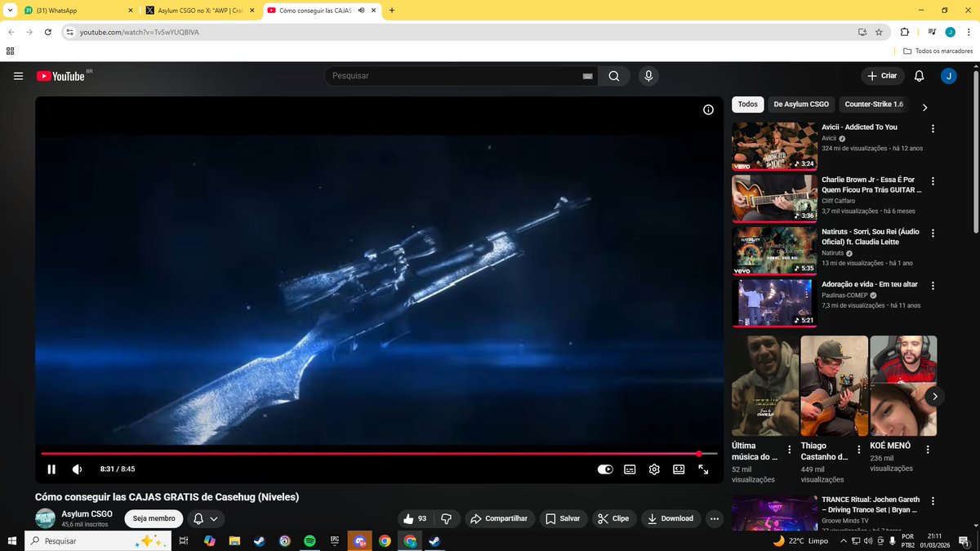
Task: Open Epic Games launcher from taskbar
Action: tap(334, 540)
